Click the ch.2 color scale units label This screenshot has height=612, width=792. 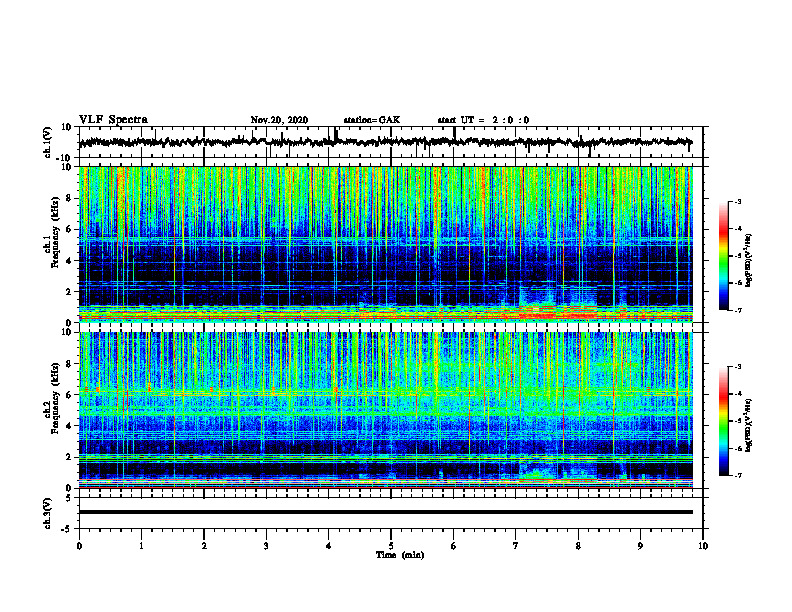tap(749, 426)
